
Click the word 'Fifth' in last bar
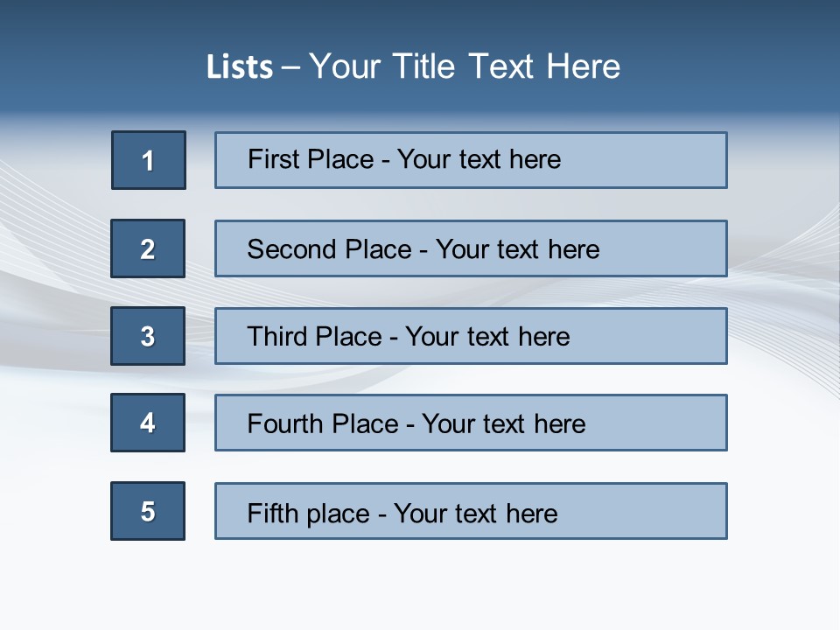[x=273, y=513]
